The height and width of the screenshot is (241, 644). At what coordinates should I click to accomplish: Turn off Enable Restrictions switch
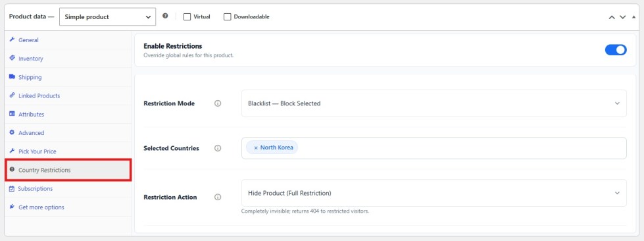pos(616,50)
